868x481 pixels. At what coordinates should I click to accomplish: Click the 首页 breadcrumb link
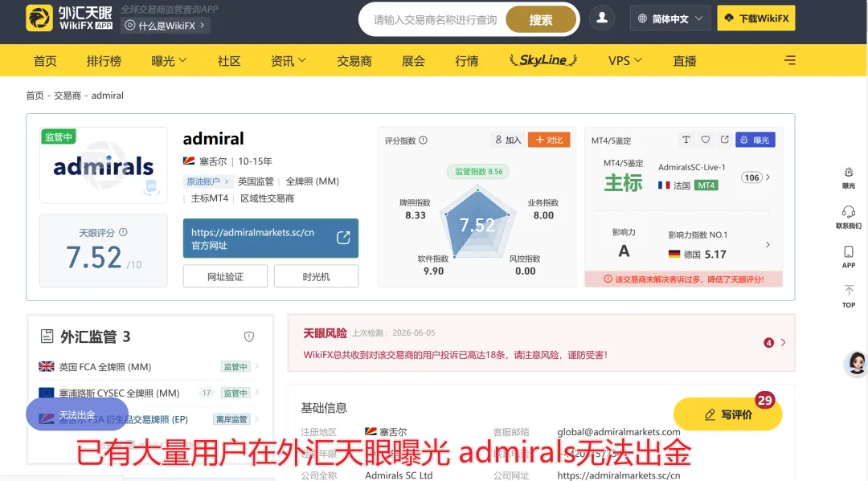pyautogui.click(x=35, y=96)
